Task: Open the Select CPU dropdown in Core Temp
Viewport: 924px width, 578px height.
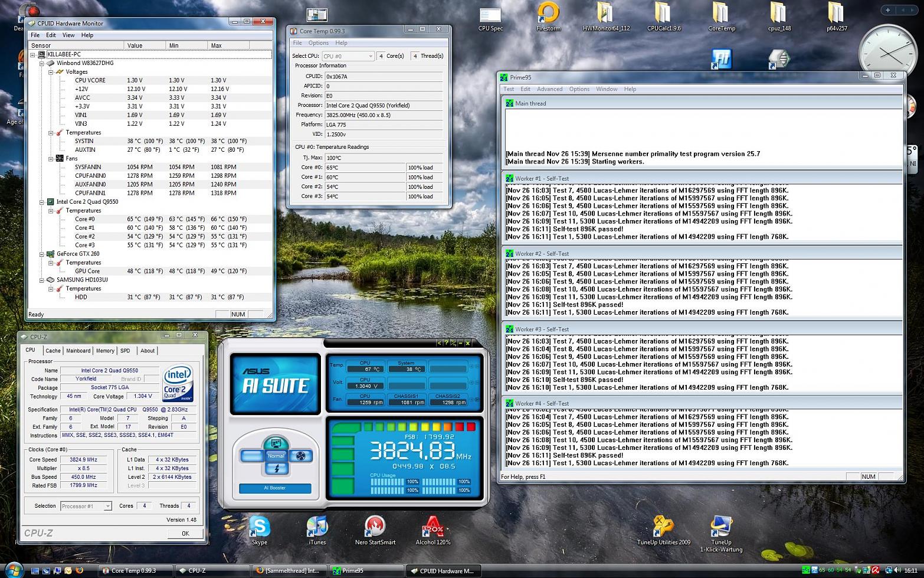Action: point(348,56)
